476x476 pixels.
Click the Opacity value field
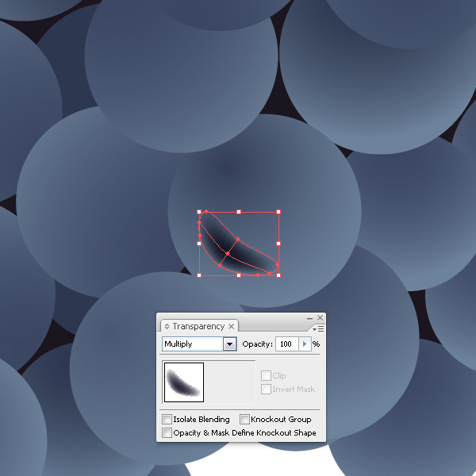coord(287,344)
